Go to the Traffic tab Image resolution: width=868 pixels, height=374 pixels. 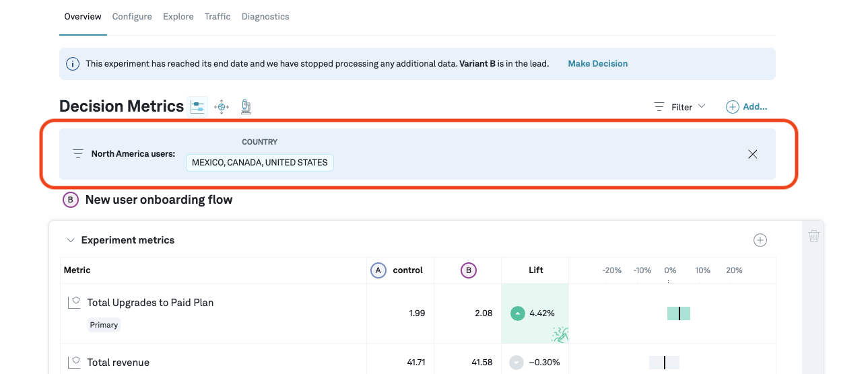[x=218, y=17]
